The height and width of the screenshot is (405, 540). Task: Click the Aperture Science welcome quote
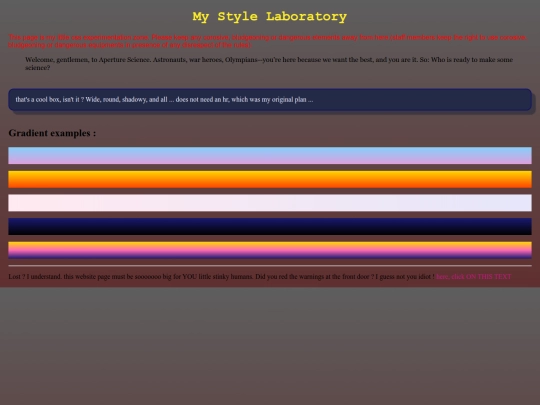[270, 64]
